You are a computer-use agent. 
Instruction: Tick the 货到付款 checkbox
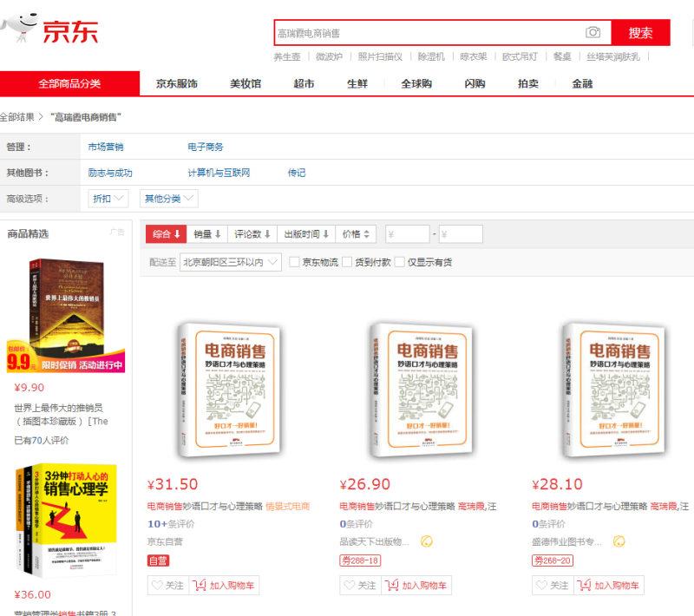tap(347, 262)
